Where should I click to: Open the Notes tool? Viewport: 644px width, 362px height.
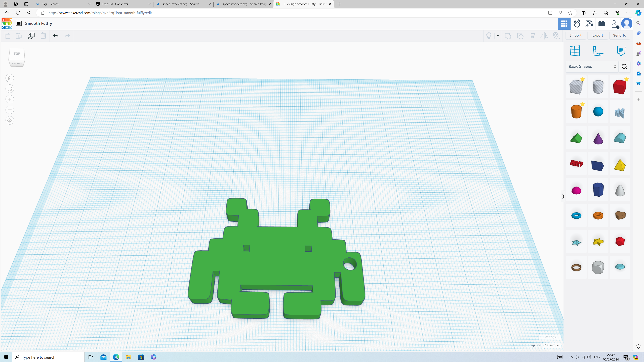[621, 51]
